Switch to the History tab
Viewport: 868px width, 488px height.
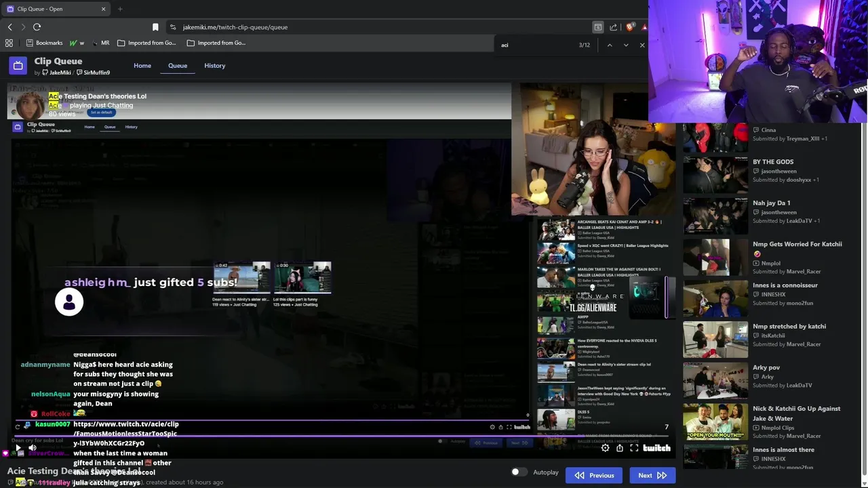tap(215, 66)
